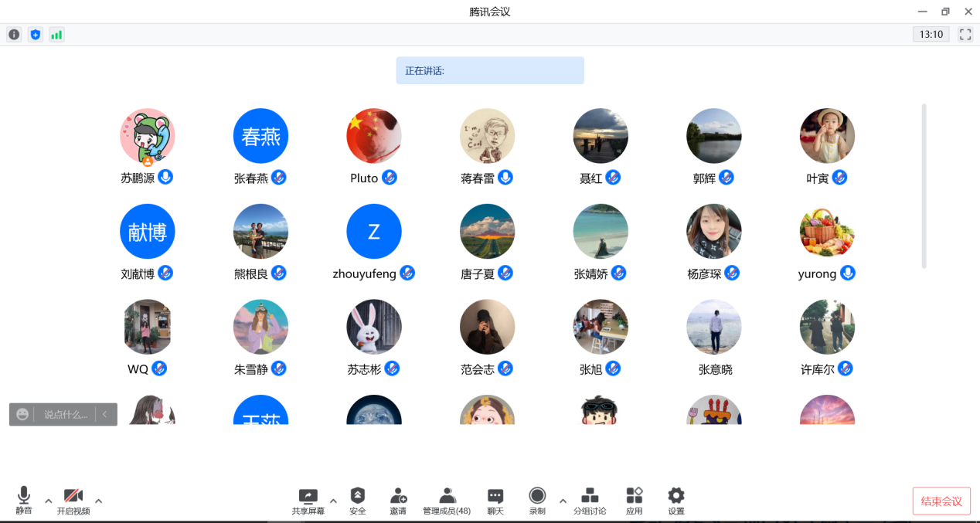This screenshot has height=523, width=980.
Task: Expand share screen options arrow
Action: coord(333,500)
